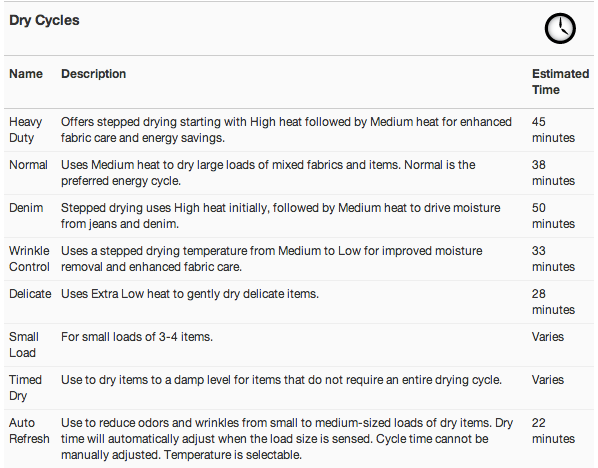Select the Small Load cycle name
This screenshot has height=468, width=598.
[x=24, y=345]
